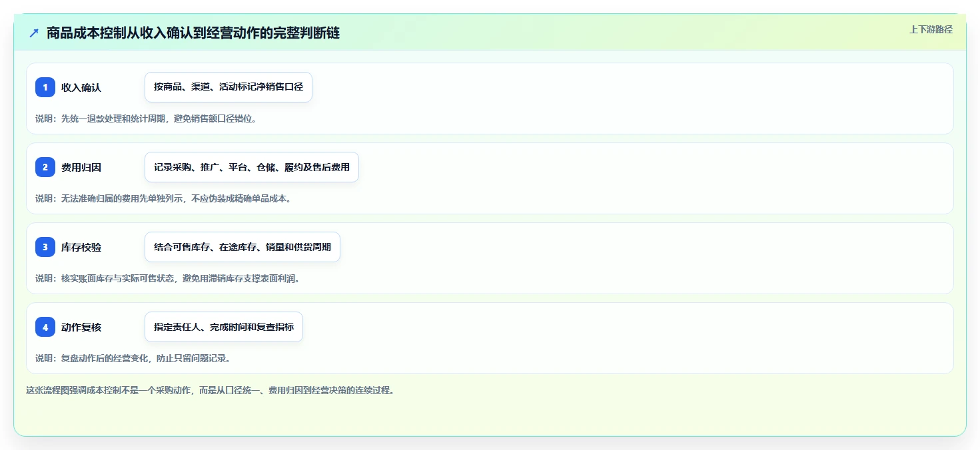Click the note 复盘动作后的经营变化
Image resolution: width=980 pixels, height=450 pixels.
tap(133, 358)
